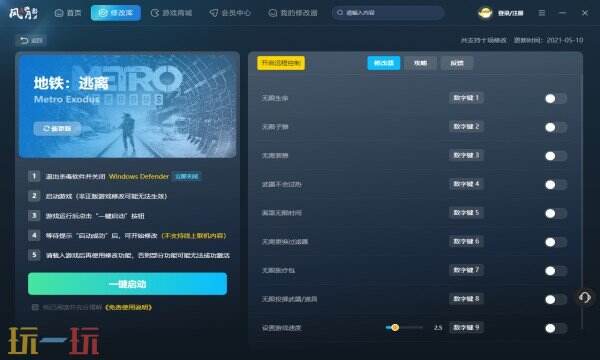
Task: Turn on the 数字键 7 cheat switch
Action: [556, 270]
